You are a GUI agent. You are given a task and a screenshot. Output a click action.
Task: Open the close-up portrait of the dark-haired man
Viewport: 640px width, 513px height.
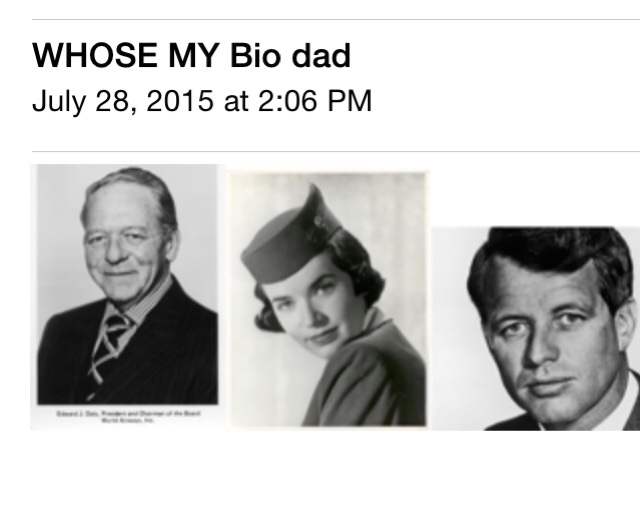click(x=536, y=329)
